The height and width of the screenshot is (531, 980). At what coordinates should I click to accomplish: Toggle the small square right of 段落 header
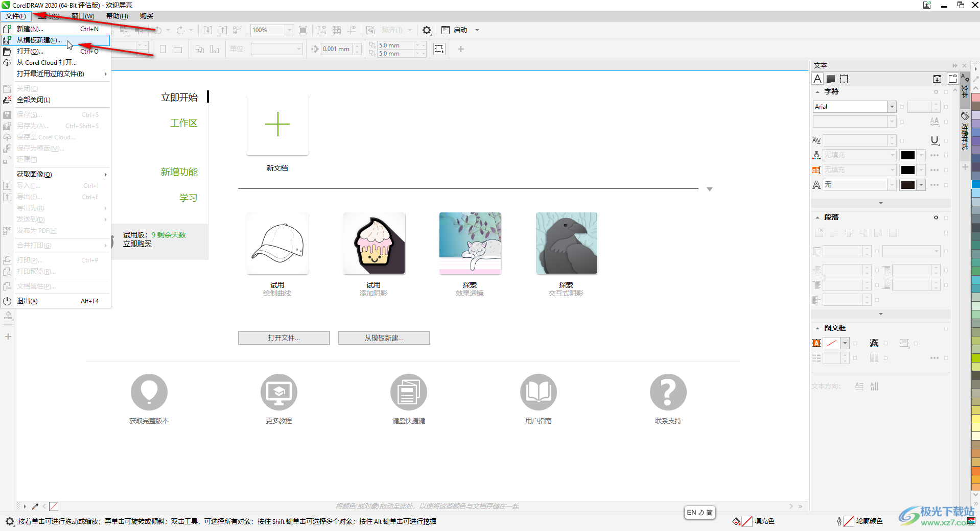(x=946, y=218)
